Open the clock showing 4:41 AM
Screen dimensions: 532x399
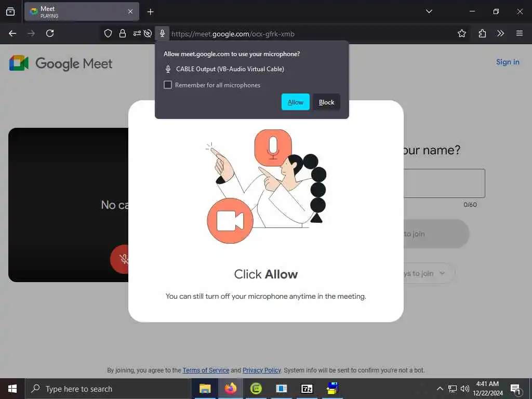(487, 389)
